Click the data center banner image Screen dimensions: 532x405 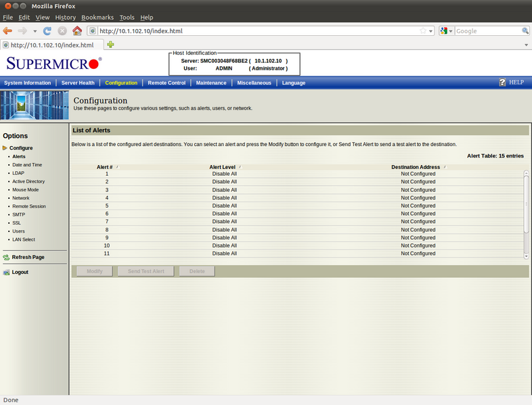(x=35, y=105)
